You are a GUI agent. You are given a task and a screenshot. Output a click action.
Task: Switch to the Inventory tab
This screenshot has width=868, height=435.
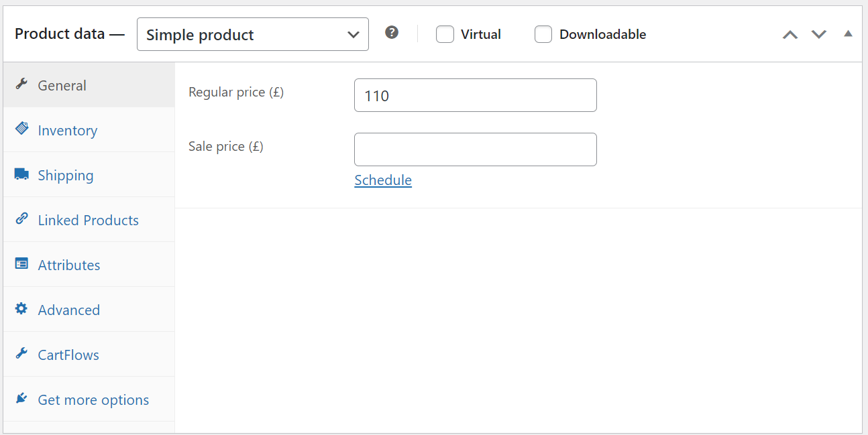pyautogui.click(x=67, y=129)
